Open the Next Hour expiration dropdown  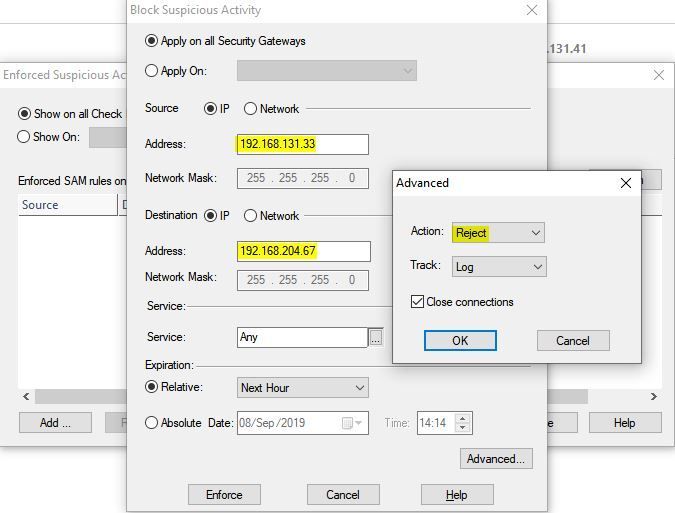(x=303, y=388)
